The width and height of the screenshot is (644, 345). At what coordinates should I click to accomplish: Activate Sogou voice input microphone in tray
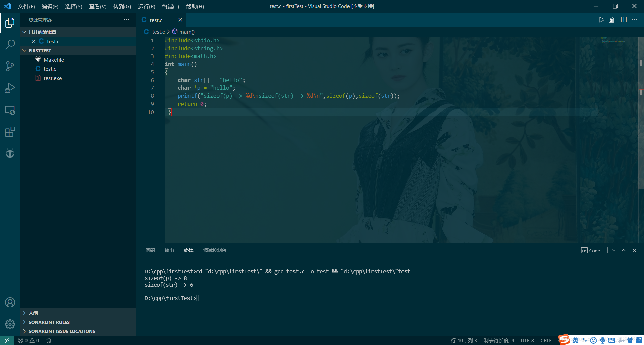click(x=602, y=340)
